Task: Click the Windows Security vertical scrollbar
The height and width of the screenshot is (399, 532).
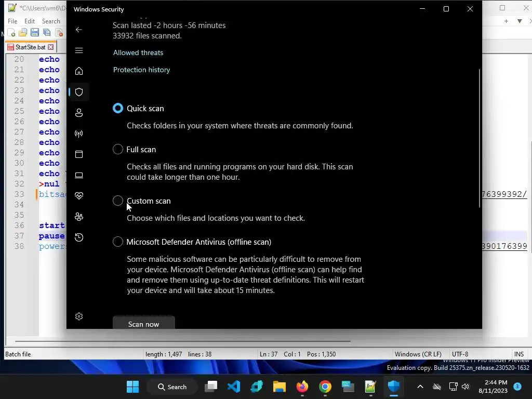Action: pos(480,138)
